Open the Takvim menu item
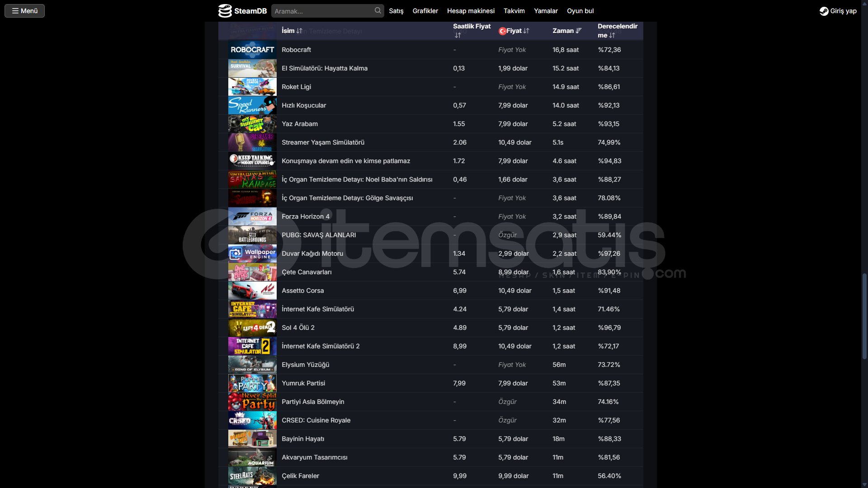 tap(514, 11)
